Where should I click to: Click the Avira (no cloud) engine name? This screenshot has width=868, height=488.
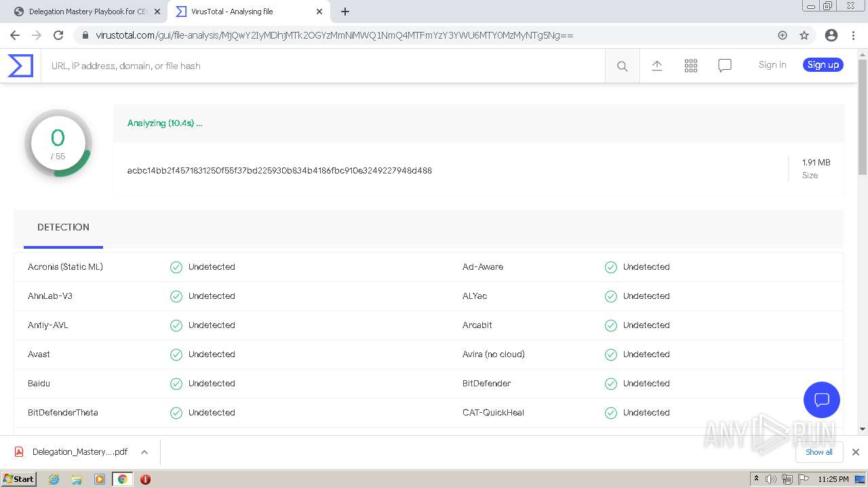(x=494, y=354)
